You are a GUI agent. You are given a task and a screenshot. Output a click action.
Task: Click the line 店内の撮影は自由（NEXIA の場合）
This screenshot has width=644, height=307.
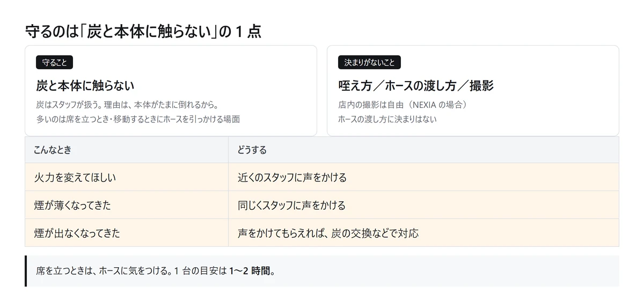click(402, 105)
